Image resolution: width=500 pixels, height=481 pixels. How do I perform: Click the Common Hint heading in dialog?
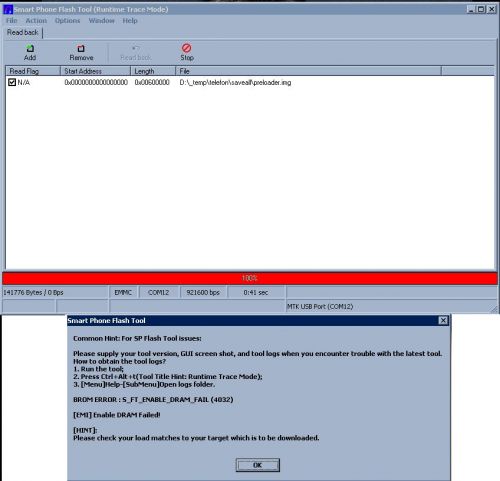(x=137, y=338)
